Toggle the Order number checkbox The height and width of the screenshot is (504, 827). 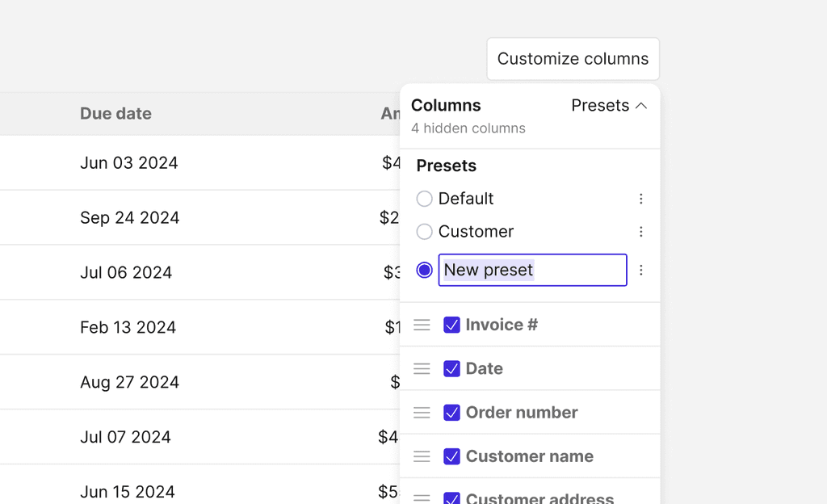tap(452, 413)
